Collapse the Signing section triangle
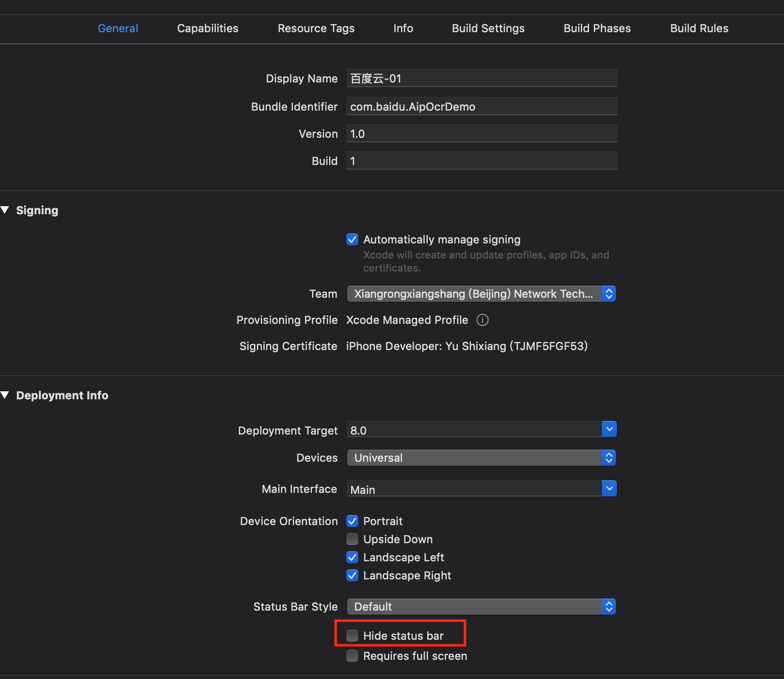 point(5,210)
